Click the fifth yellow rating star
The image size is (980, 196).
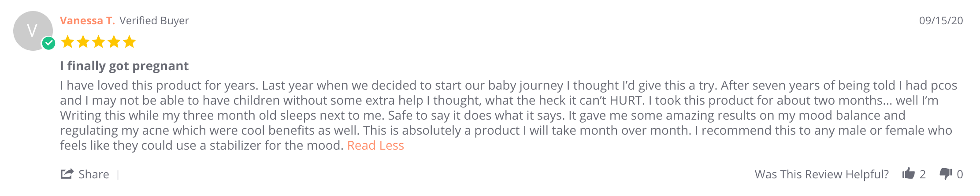[x=130, y=42]
